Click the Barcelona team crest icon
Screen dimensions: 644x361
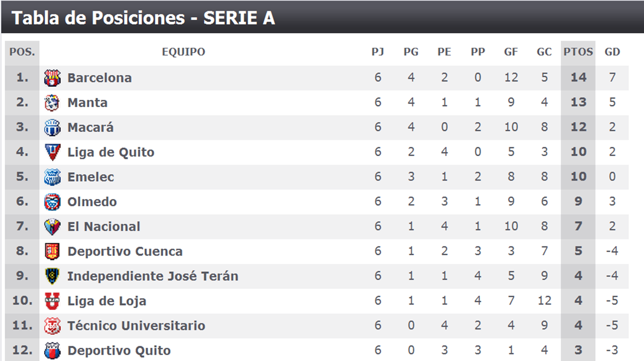52,78
